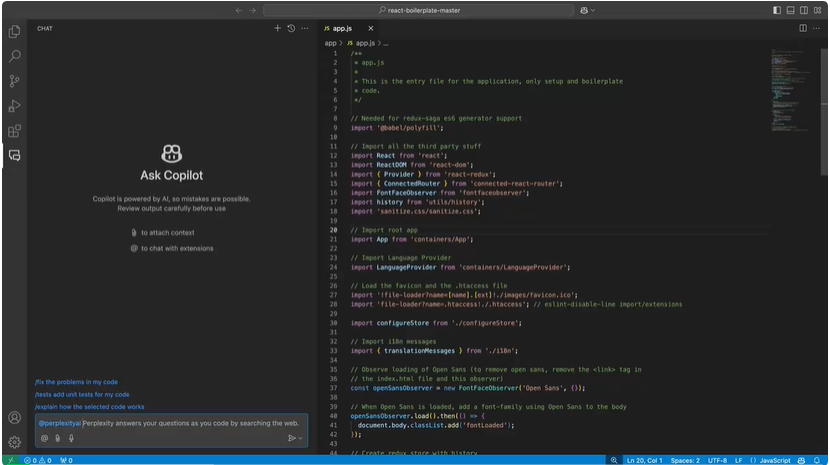Image resolution: width=830 pixels, height=465 pixels.
Task: Click the 'app' folder breadcrumb
Action: (330, 43)
